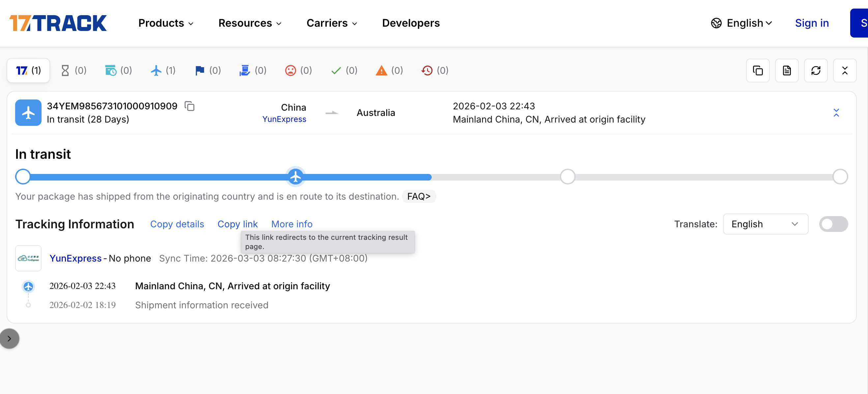Filter by the expired clock status
Screen dimensions: 868x394
(435, 70)
